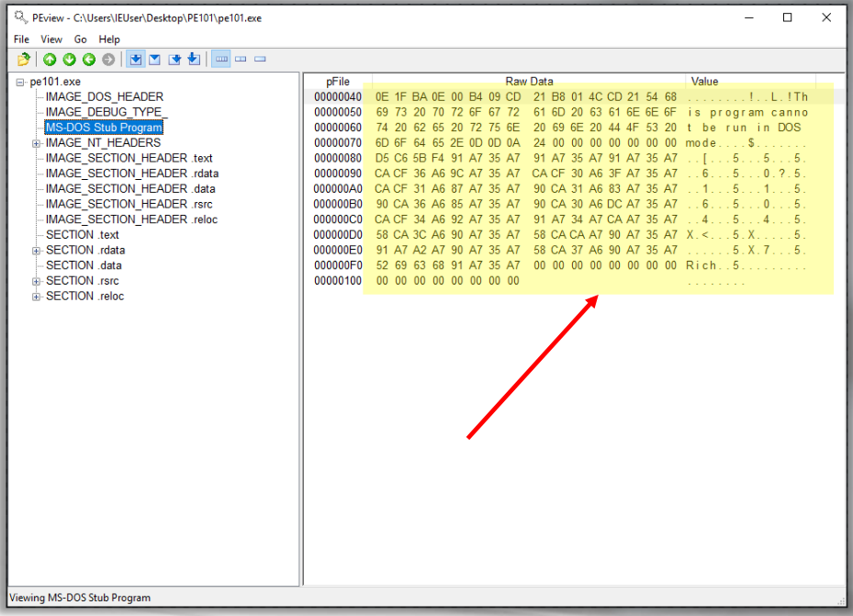
Task: Select the blue triangle view icon
Action: 155,60
